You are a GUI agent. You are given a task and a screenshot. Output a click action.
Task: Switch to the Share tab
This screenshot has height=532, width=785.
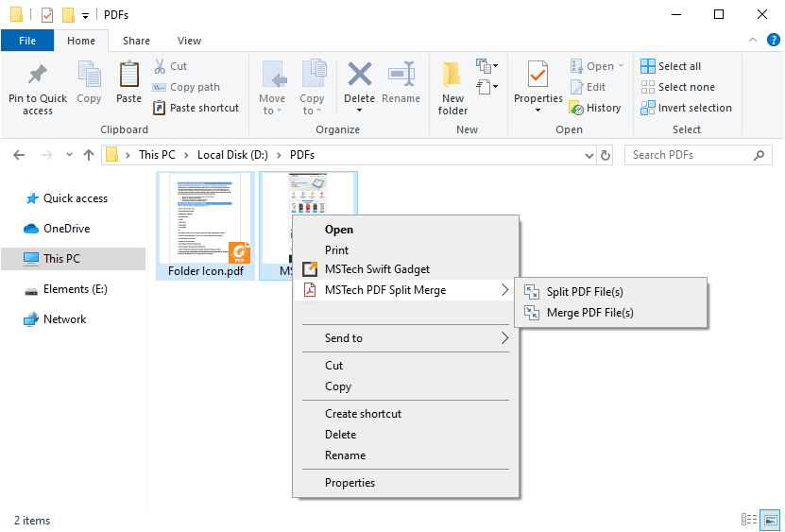pos(136,41)
